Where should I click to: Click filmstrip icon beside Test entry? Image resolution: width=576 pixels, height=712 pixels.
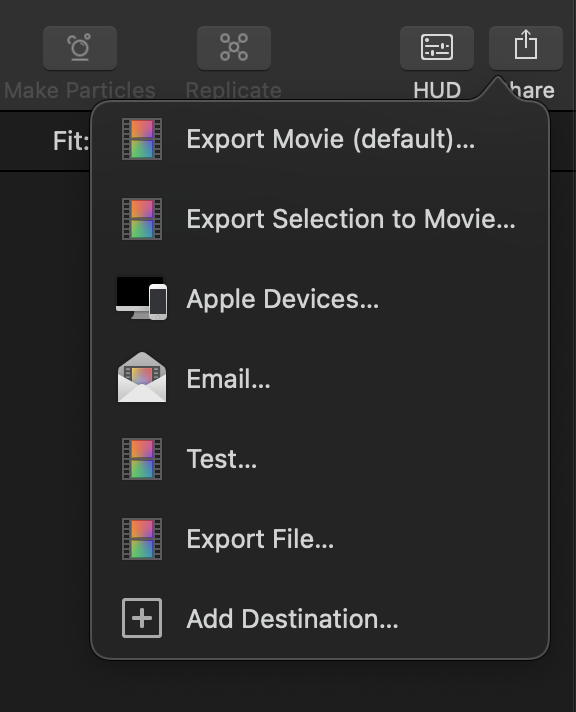coord(142,459)
